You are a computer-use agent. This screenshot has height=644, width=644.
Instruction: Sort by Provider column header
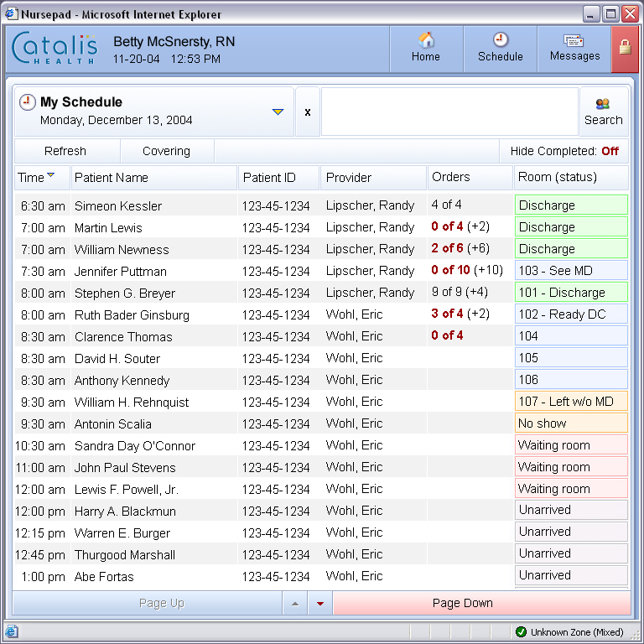(373, 178)
